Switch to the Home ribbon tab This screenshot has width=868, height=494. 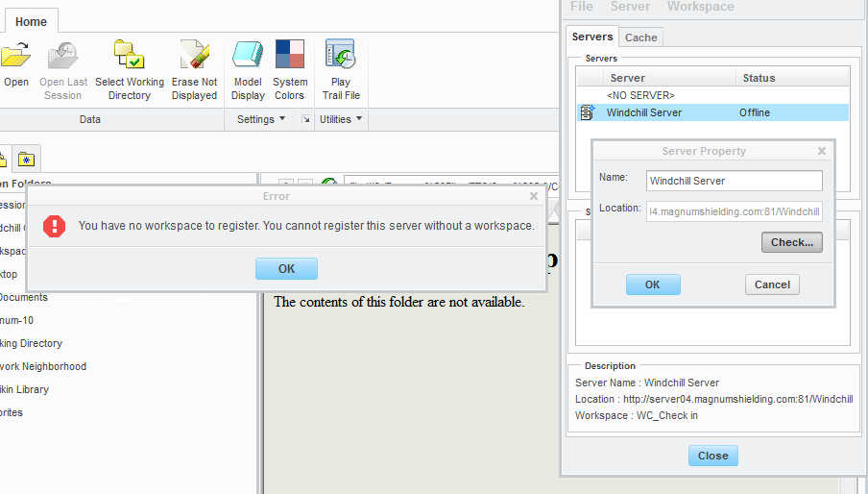click(31, 21)
